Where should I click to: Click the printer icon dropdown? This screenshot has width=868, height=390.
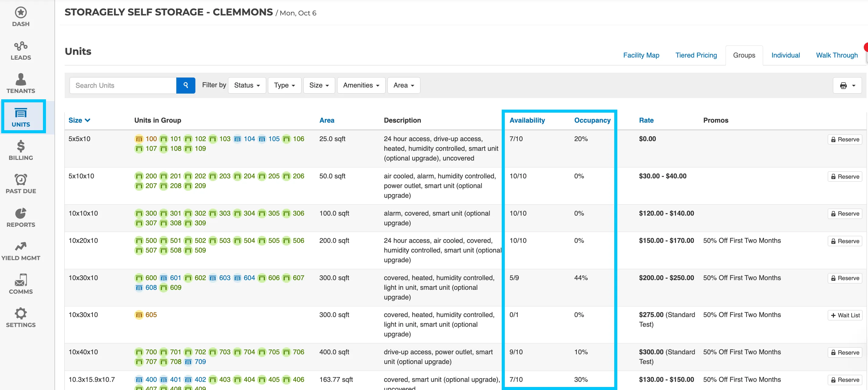pyautogui.click(x=847, y=86)
